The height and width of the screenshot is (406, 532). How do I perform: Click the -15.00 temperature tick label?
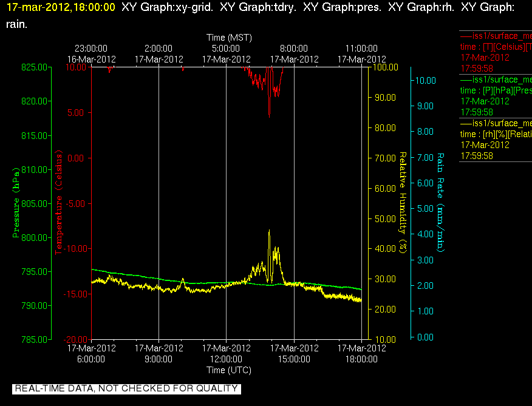[76, 294]
